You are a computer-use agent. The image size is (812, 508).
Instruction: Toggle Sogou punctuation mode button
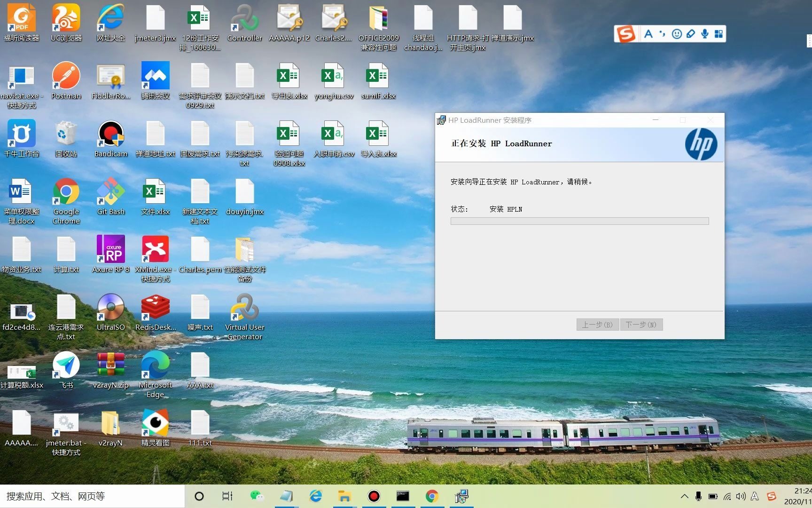(x=662, y=34)
